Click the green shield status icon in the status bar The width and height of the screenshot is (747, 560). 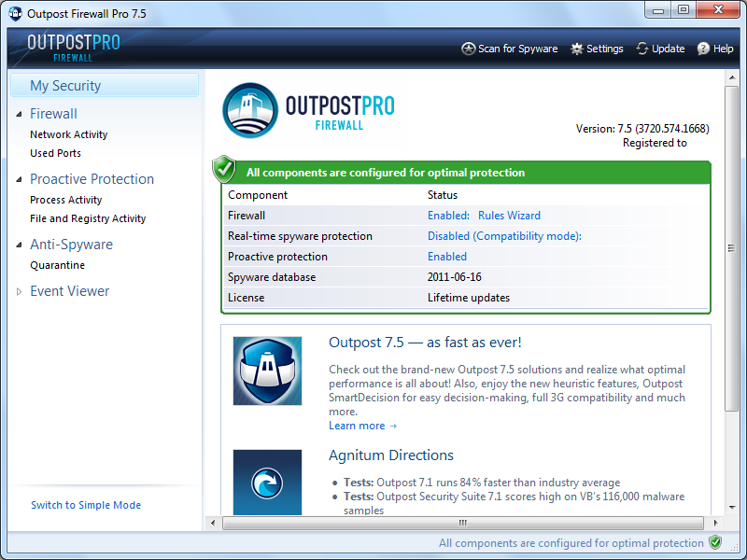click(x=715, y=542)
